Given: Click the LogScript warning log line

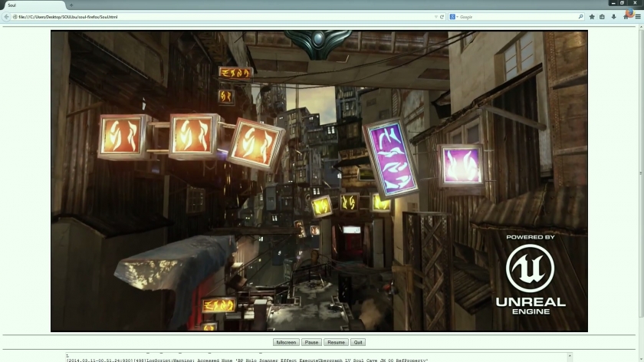Looking at the screenshot, I should click(x=247, y=360).
